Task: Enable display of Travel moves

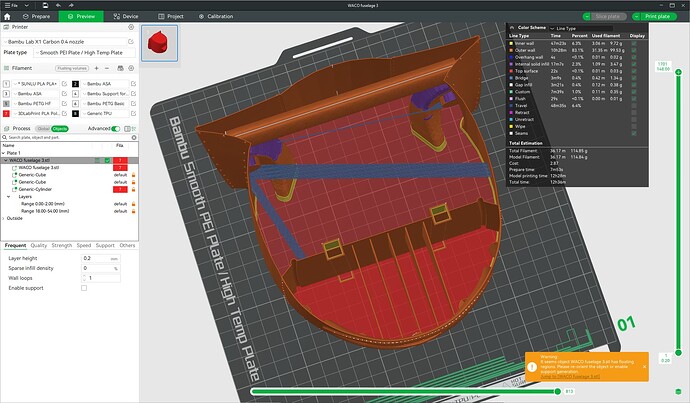Action: 634,106
